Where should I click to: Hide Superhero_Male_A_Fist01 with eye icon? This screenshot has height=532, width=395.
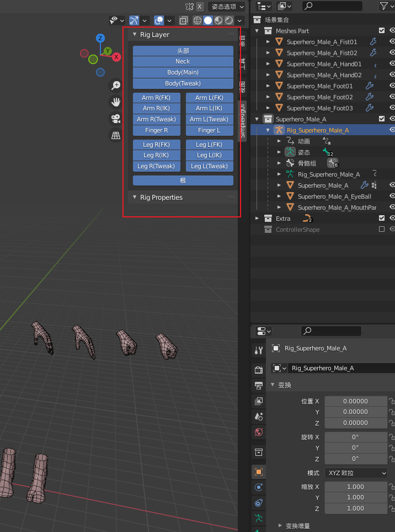click(392, 42)
